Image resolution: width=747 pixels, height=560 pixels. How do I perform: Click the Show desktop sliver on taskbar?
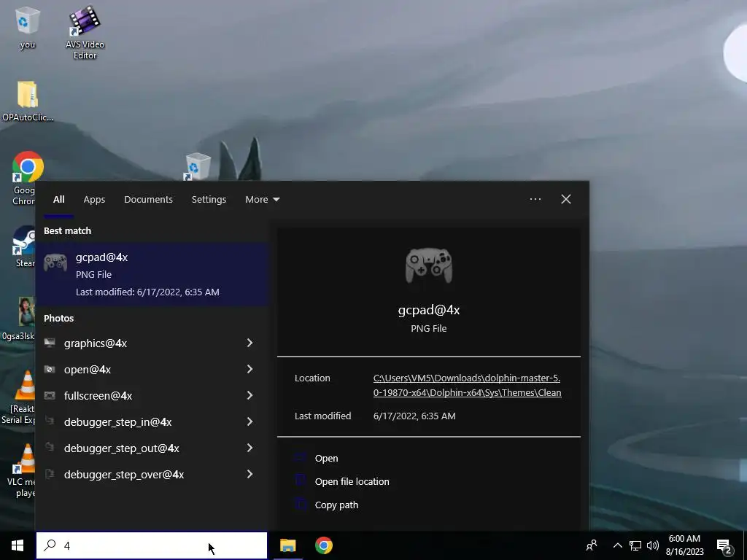tap(745, 545)
